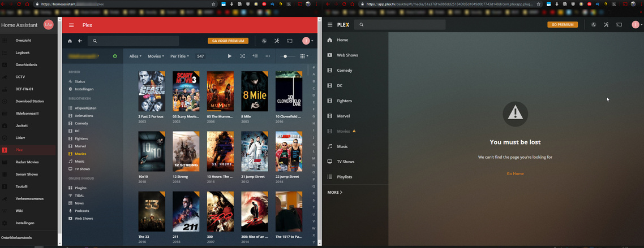Open CCTV in Home Assistant sidebar

coord(20,77)
